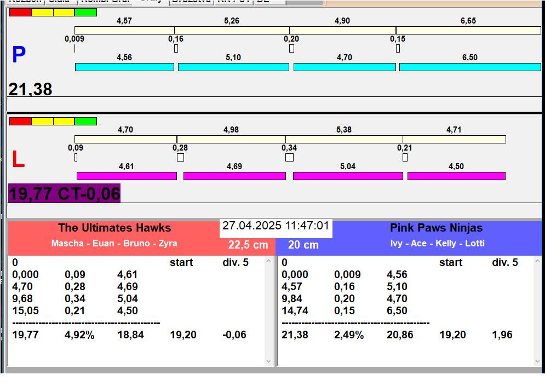Select the cyan bar labeled 4,56
Screen dimensions: 545x392
tap(124, 67)
